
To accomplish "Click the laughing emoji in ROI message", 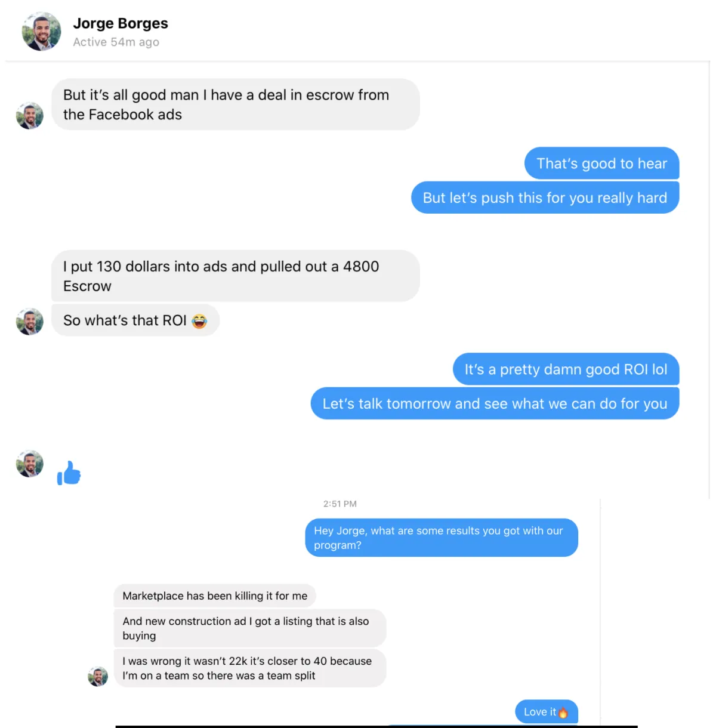I will 199,321.
